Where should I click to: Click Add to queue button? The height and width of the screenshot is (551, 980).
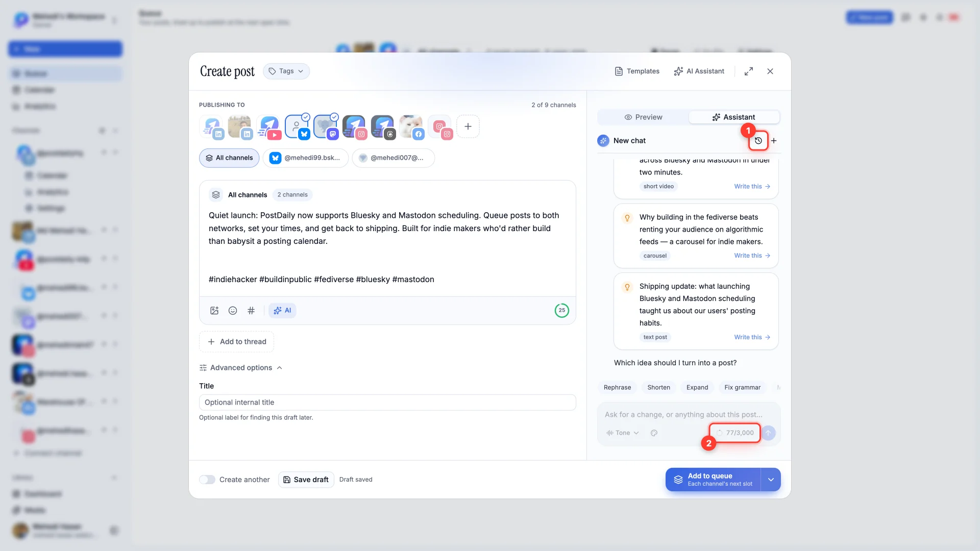click(x=713, y=480)
